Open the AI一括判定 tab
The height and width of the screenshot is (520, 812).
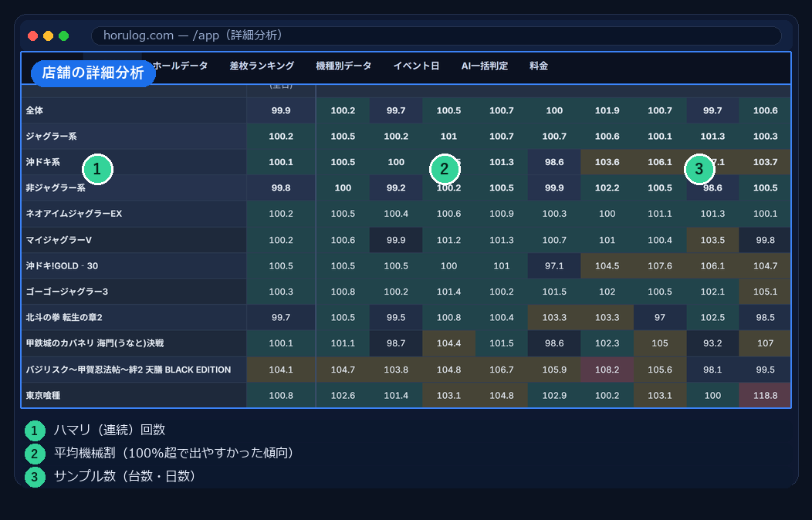(x=485, y=66)
